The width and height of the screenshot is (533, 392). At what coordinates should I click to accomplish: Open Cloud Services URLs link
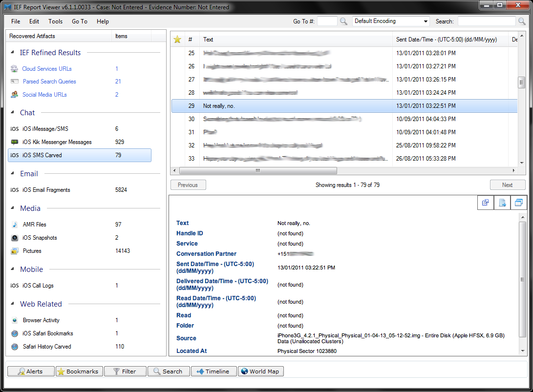point(47,69)
